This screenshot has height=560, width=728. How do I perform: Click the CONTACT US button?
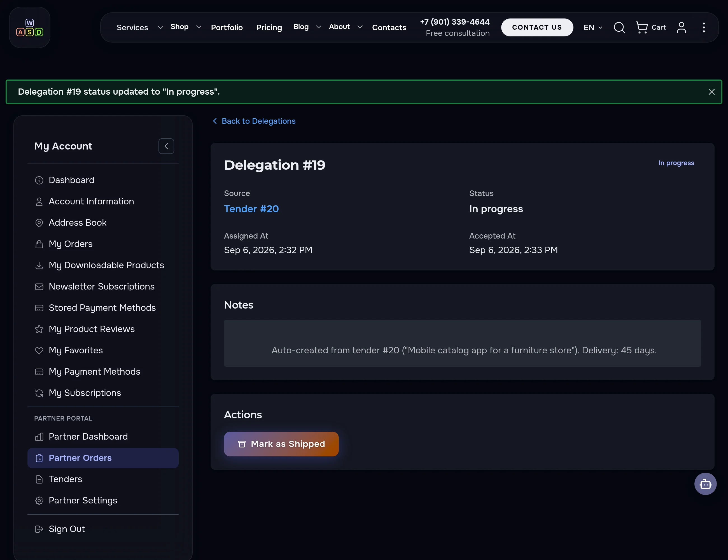click(x=537, y=27)
